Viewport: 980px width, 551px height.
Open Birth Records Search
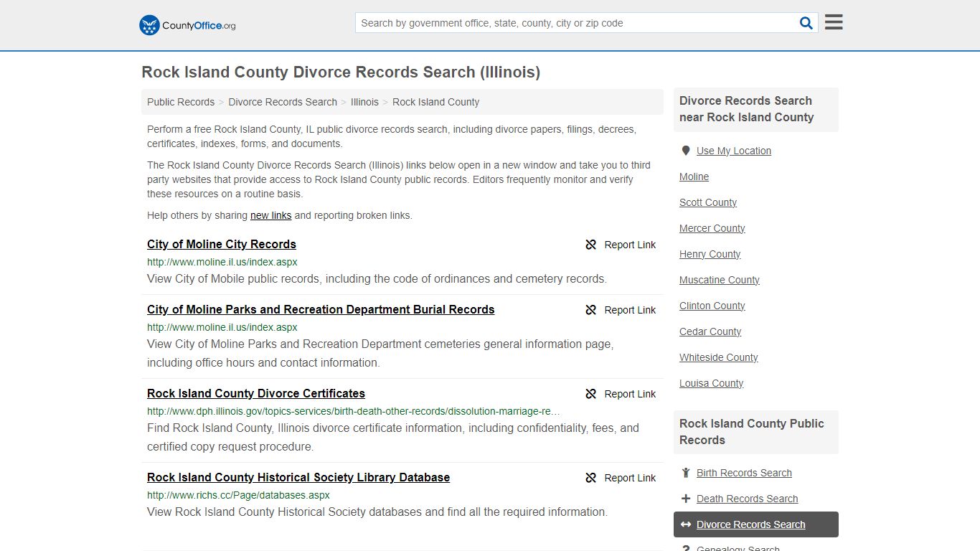coord(744,473)
